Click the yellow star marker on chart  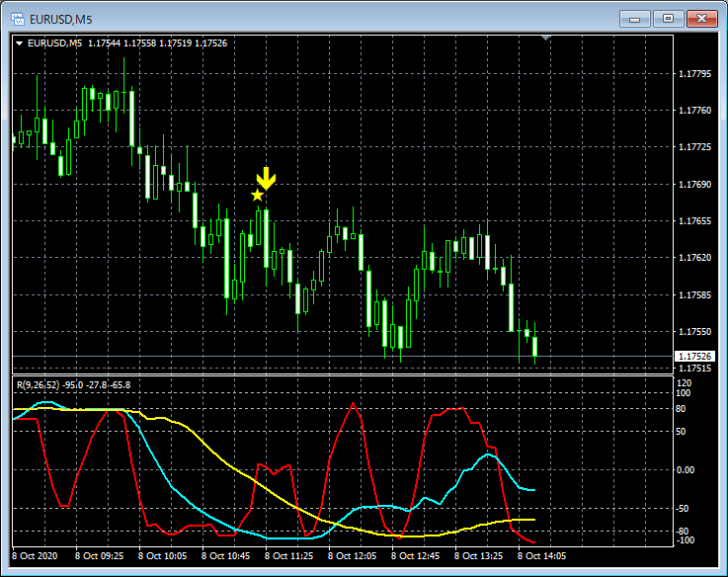tap(257, 195)
